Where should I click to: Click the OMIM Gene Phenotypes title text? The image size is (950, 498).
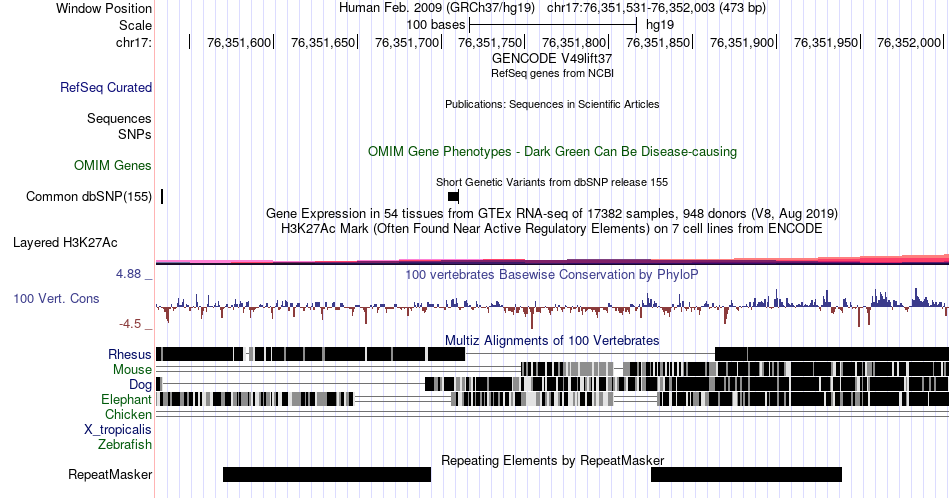[553, 151]
